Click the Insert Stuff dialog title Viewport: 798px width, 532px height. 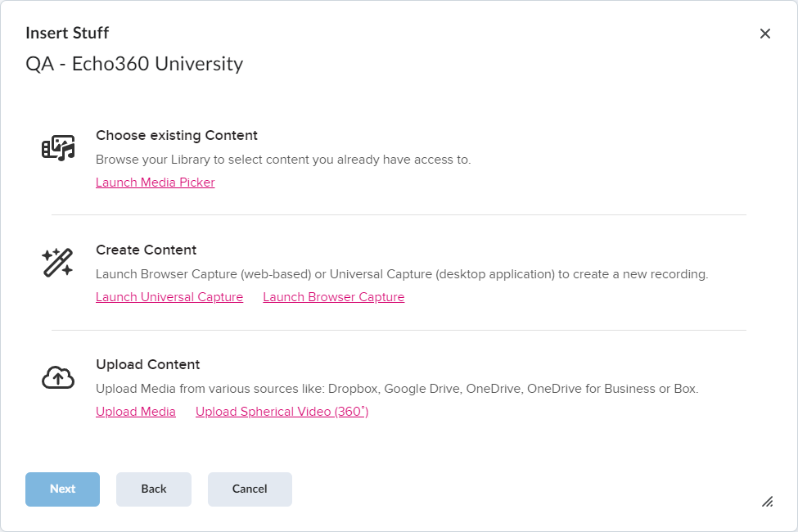67,33
